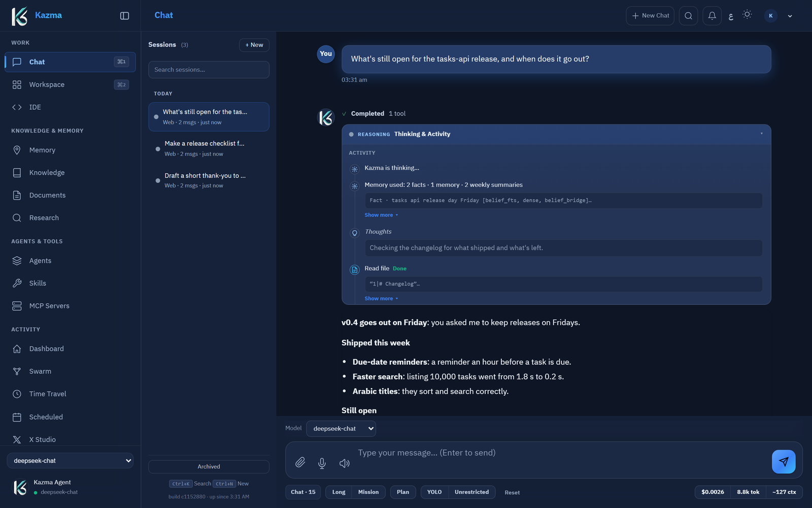Open Archived sessions

tap(209, 467)
